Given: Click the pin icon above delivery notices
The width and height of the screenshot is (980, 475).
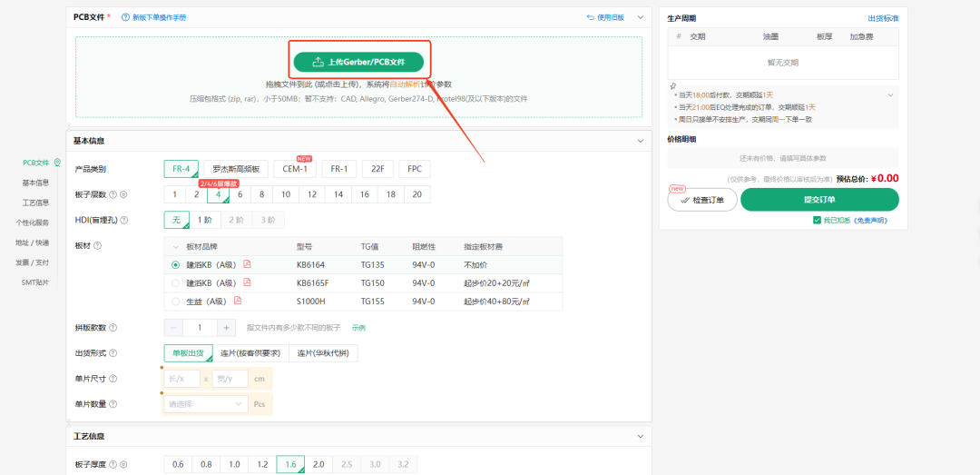Looking at the screenshot, I should point(672,86).
